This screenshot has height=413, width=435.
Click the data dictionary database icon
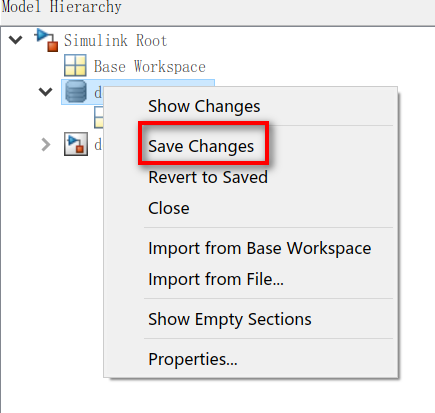[x=76, y=91]
